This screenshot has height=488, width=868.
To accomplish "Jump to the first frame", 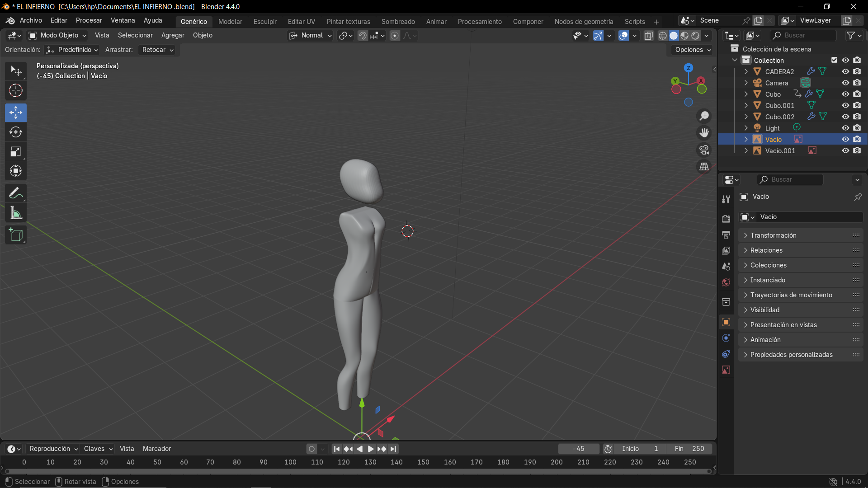I will (x=337, y=449).
